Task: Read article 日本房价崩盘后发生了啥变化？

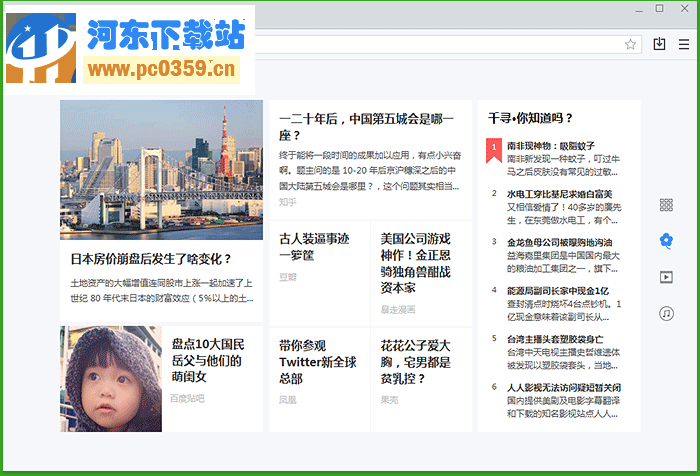Action: (151, 259)
